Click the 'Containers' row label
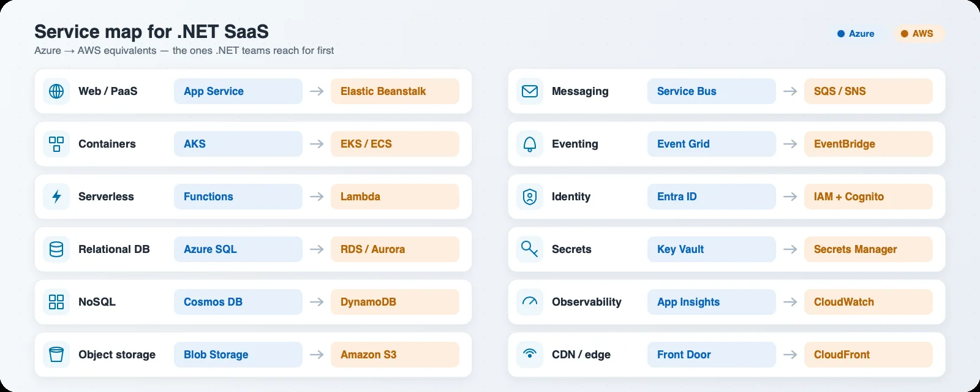The image size is (980, 392). (x=107, y=144)
